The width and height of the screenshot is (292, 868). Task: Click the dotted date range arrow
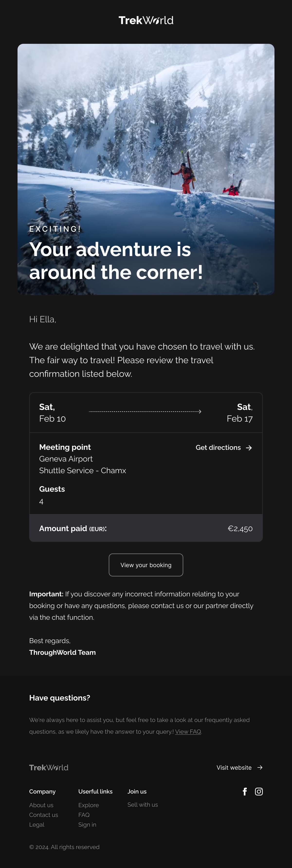[145, 411]
